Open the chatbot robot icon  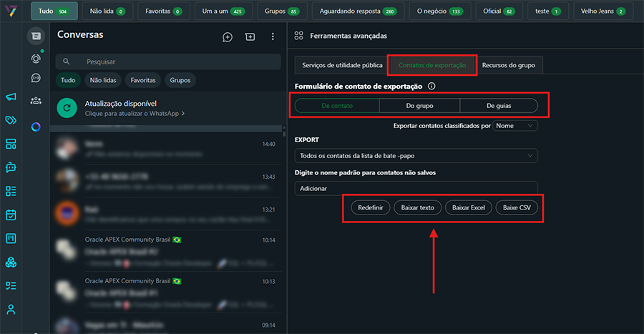pos(11,167)
